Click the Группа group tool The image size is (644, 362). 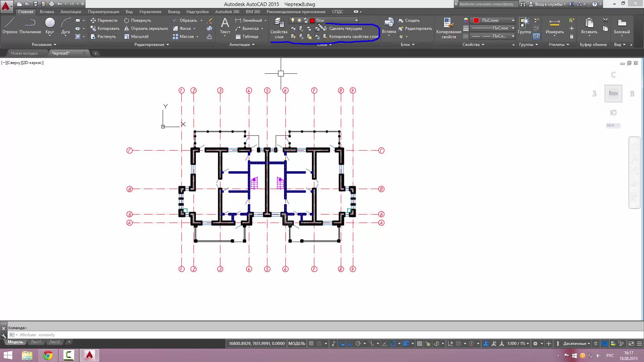coord(524,26)
